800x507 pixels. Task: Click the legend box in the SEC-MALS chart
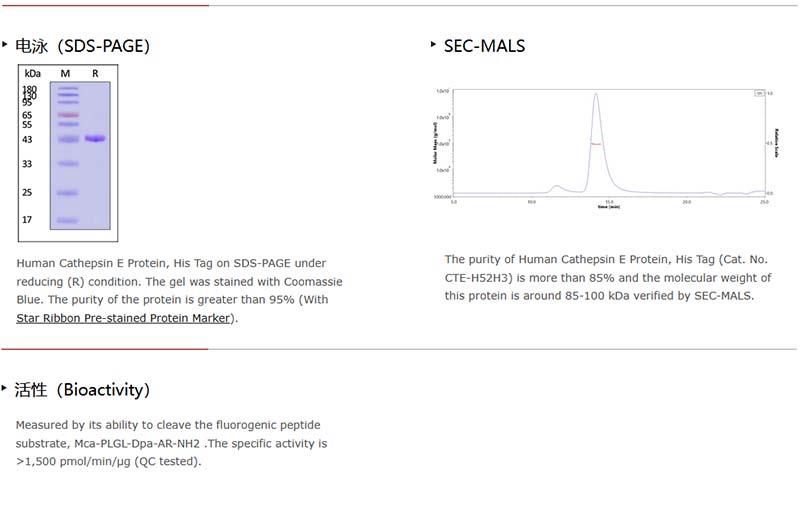tap(759, 93)
